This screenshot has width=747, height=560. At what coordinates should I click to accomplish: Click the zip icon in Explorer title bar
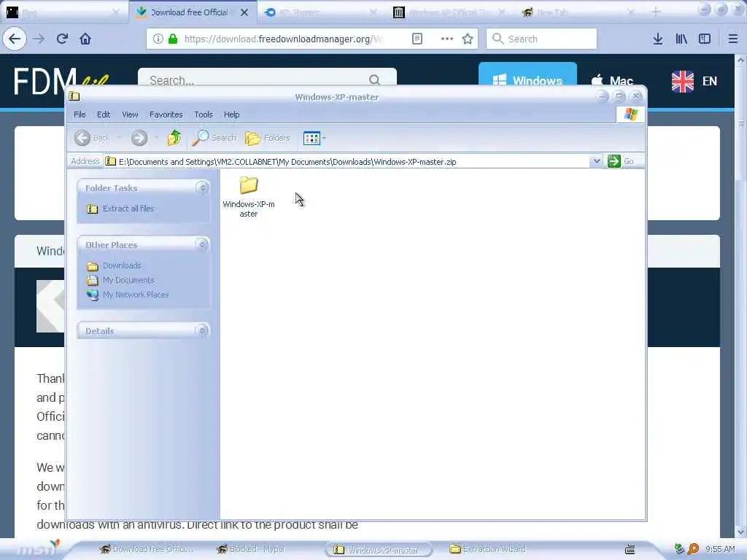[74, 96]
